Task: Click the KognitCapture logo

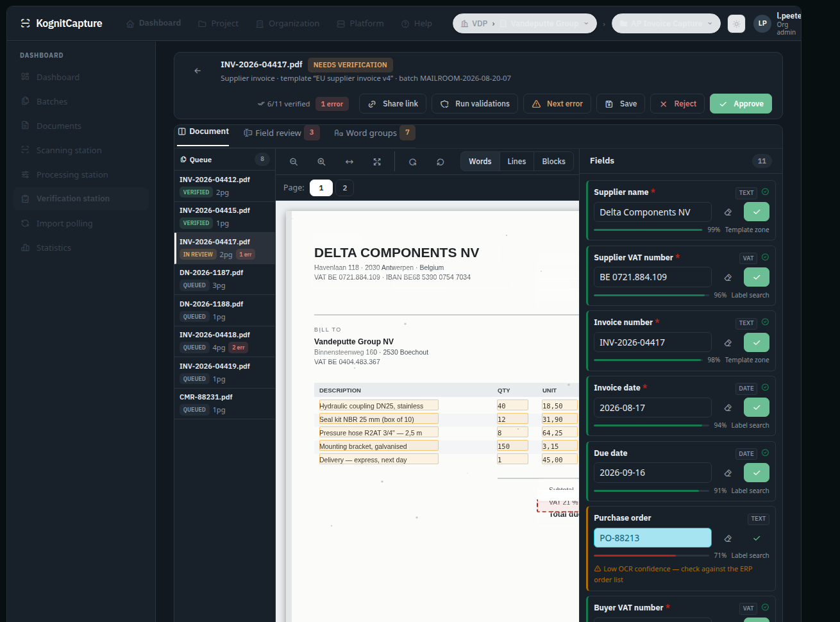Action: point(61,24)
